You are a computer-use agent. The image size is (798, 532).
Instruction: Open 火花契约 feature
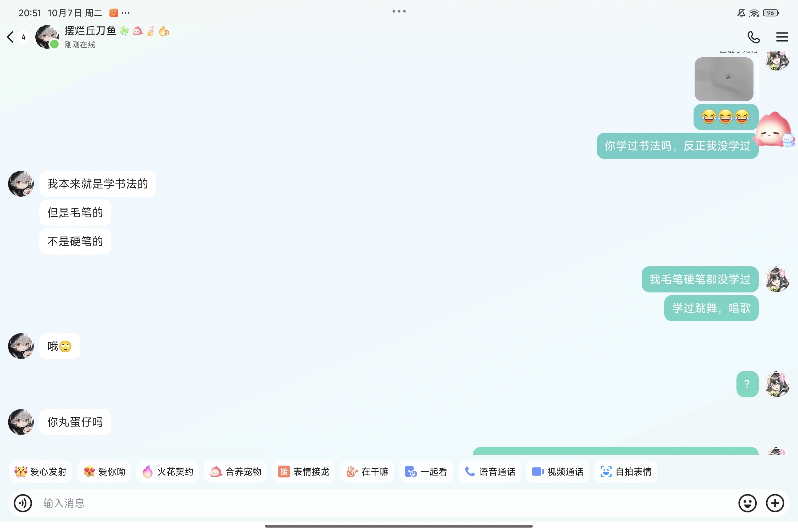point(168,472)
